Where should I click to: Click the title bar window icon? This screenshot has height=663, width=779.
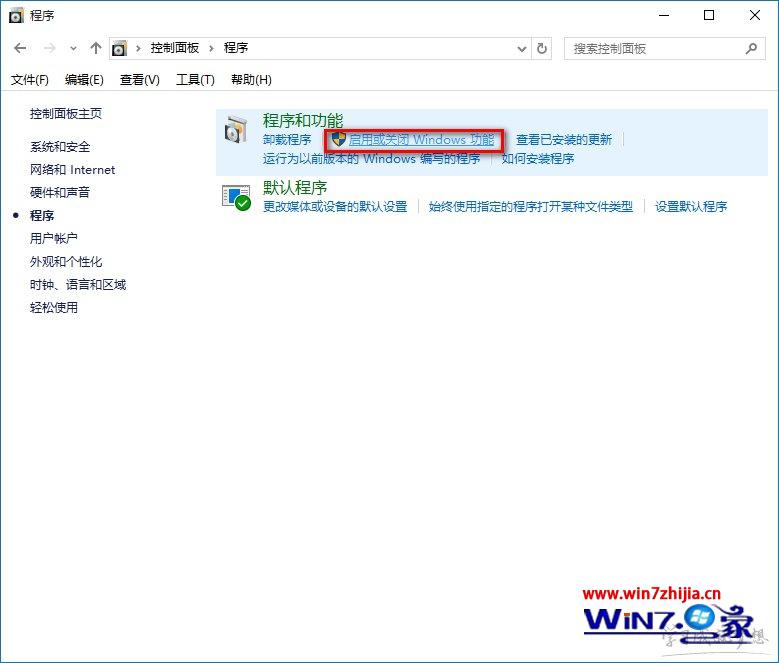click(x=16, y=15)
